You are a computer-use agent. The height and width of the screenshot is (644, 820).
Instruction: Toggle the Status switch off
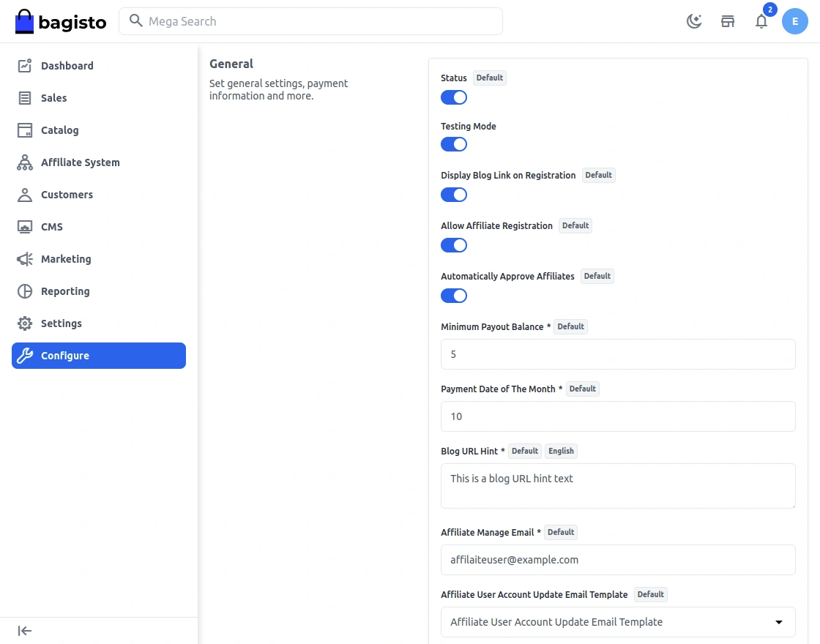[x=454, y=97]
